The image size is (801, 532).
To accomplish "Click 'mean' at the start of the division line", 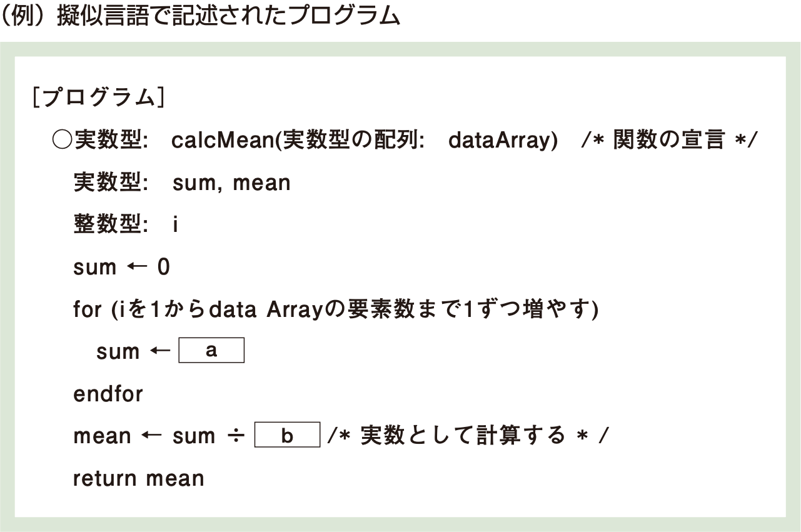I will point(102,436).
